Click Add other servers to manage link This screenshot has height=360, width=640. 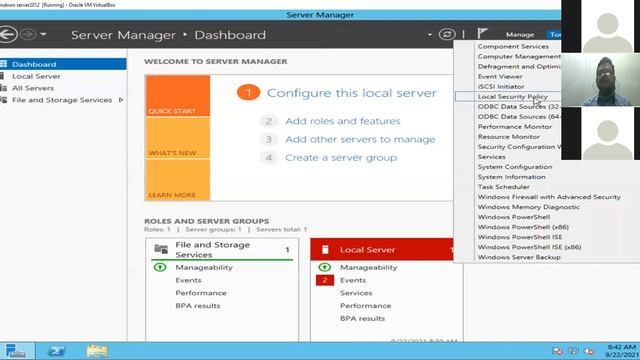pos(360,140)
